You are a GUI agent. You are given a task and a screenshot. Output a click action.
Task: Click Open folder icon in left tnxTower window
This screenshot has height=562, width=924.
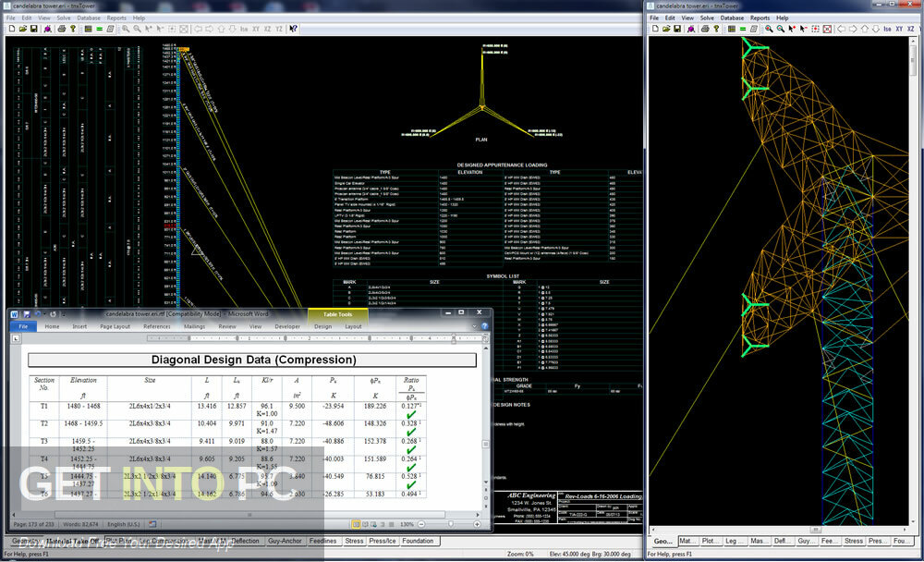(x=23, y=29)
